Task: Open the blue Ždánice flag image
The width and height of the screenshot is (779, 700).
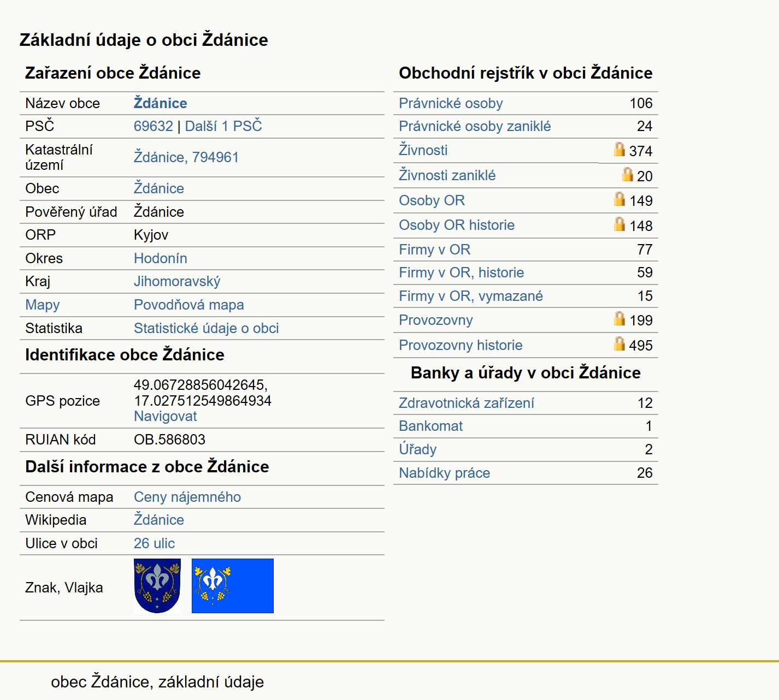Action: (x=233, y=586)
